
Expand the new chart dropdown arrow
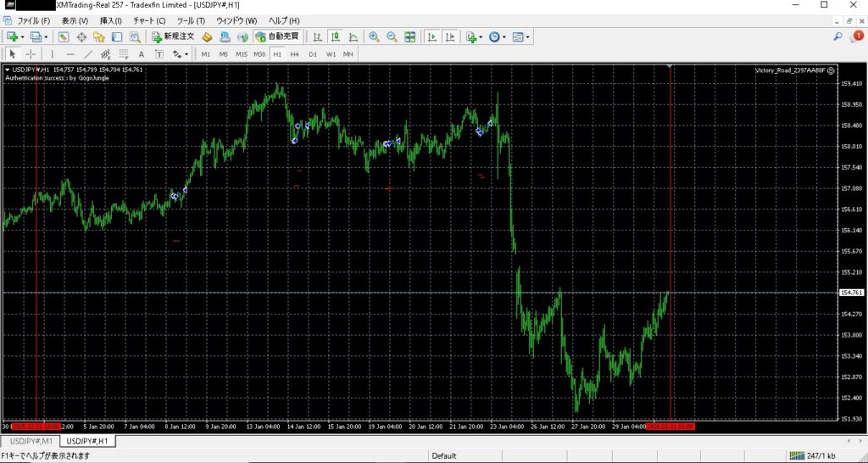[x=23, y=37]
